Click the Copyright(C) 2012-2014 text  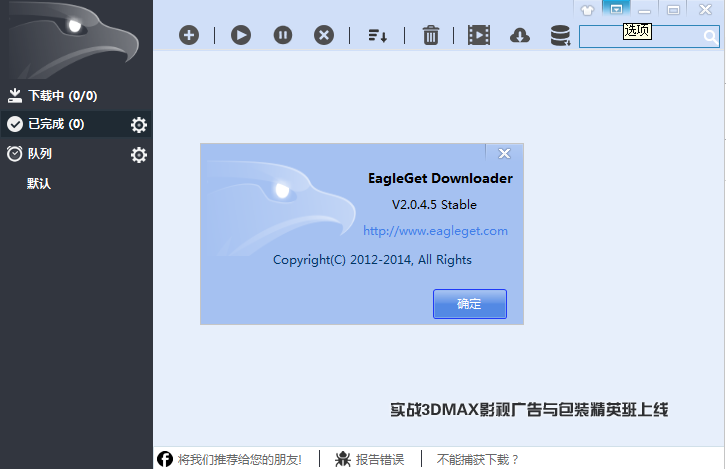click(x=372, y=260)
